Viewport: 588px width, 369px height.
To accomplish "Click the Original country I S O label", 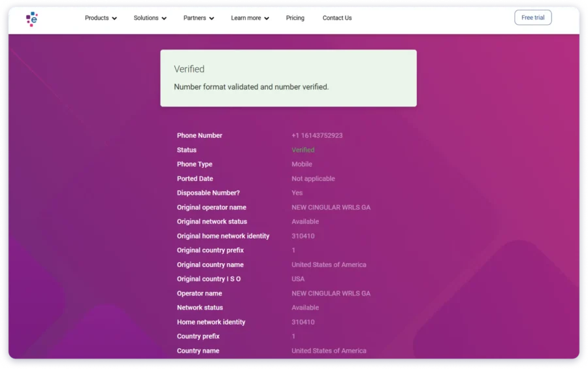I will [x=209, y=279].
